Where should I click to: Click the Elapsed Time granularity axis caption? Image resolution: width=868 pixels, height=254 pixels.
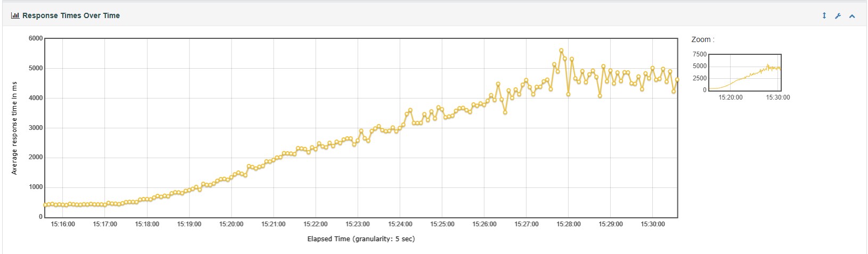click(x=361, y=239)
